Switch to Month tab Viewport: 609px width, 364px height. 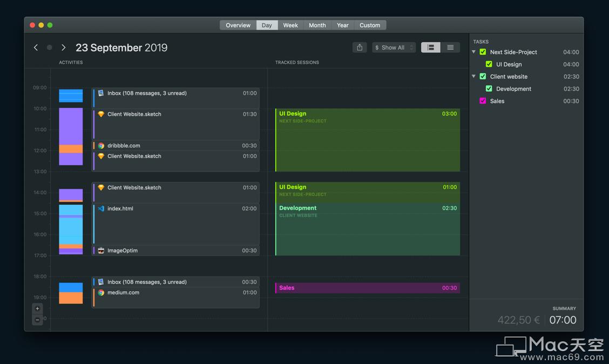point(317,25)
